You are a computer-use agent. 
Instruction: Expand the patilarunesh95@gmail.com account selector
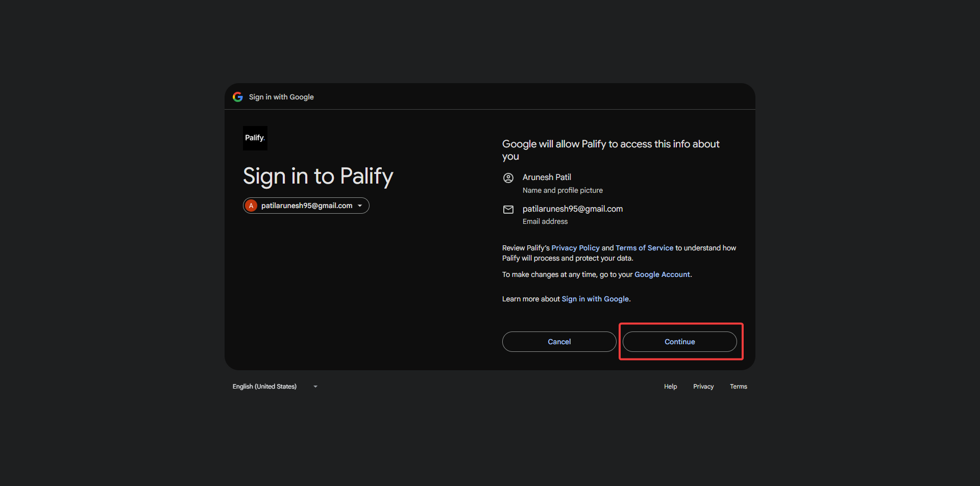[306, 206]
